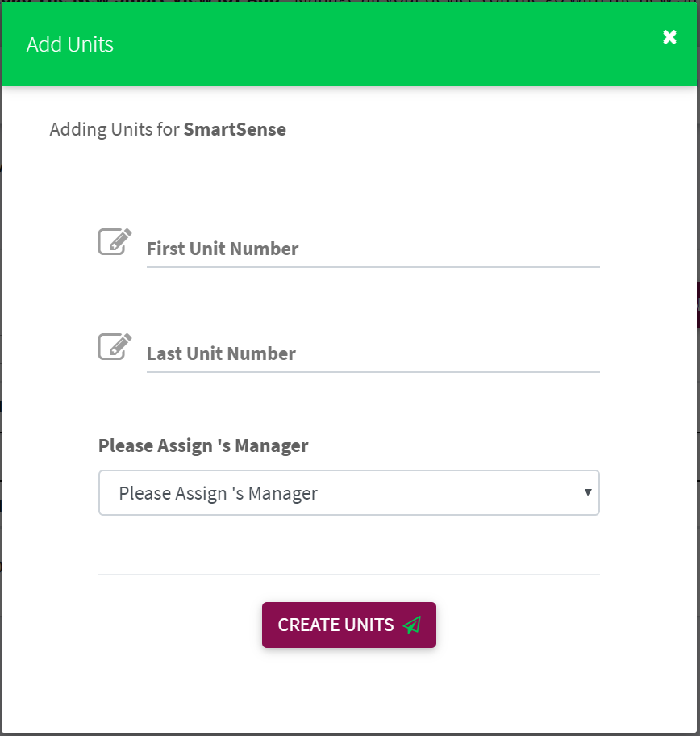The width and height of the screenshot is (700, 736).
Task: Click the Adding Units for text
Action: tap(115, 130)
